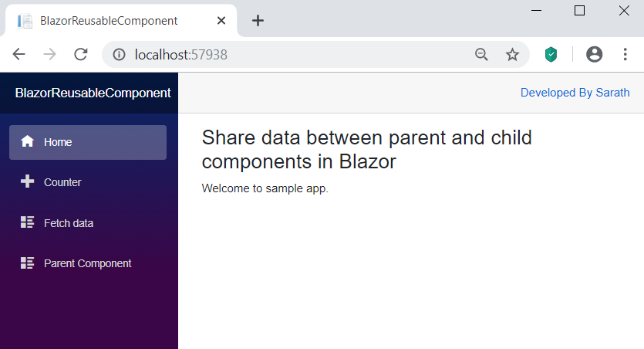Go back to previous page
Image resolution: width=644 pixels, height=349 pixels.
click(19, 54)
